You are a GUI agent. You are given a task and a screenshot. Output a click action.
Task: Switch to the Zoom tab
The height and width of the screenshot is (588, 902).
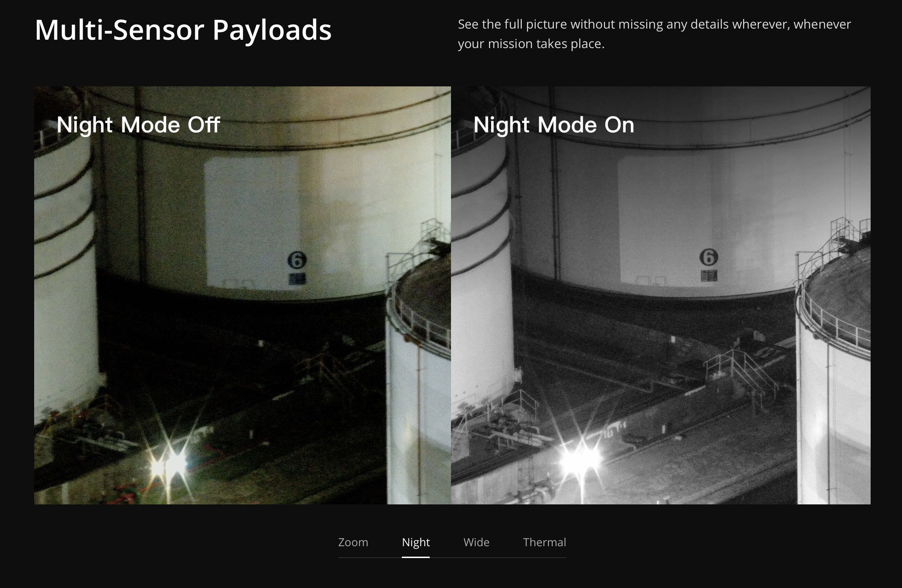point(353,542)
